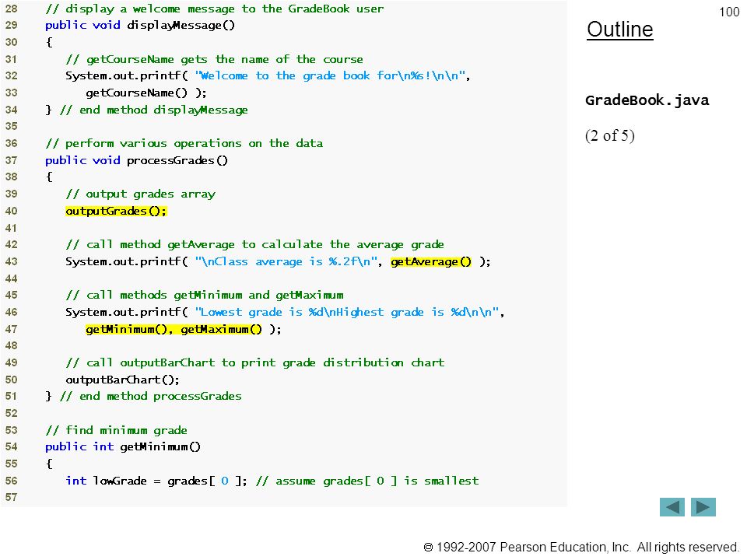Click the highlighted getAverage() call
Screen dimensions: 747x560
click(431, 261)
